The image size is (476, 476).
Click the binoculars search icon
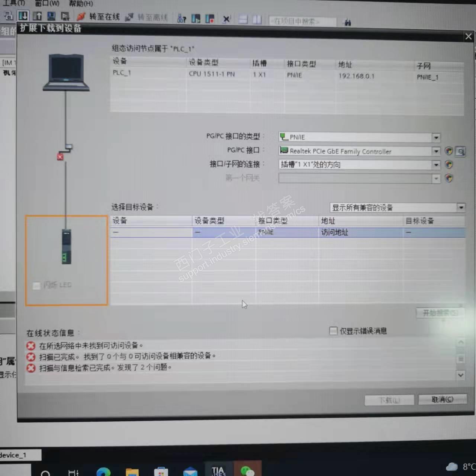tap(348, 22)
